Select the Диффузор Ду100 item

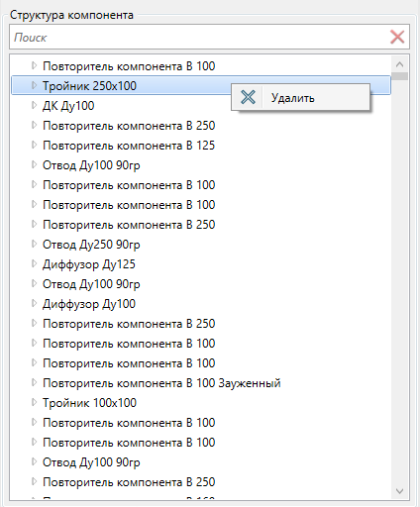click(89, 304)
